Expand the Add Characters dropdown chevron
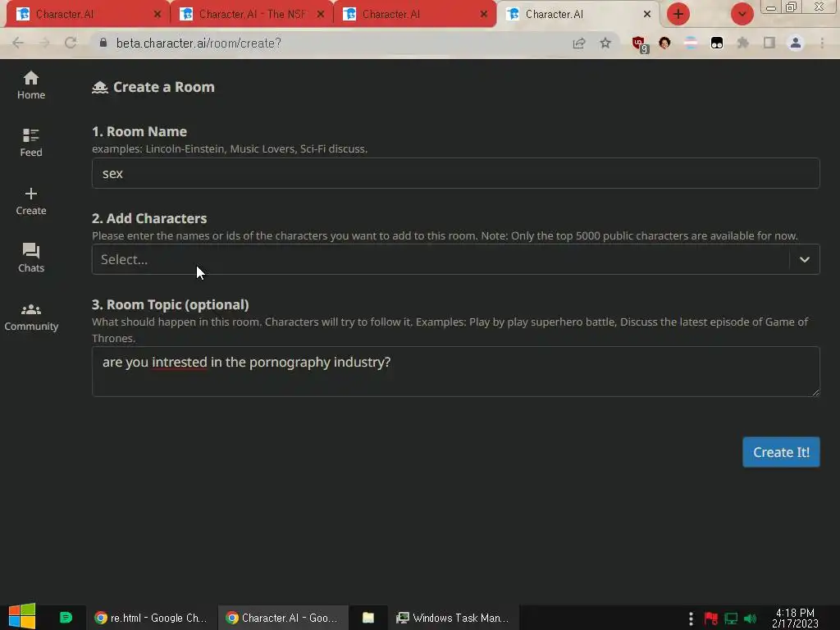Screen dimensions: 840x630 (x=804, y=259)
